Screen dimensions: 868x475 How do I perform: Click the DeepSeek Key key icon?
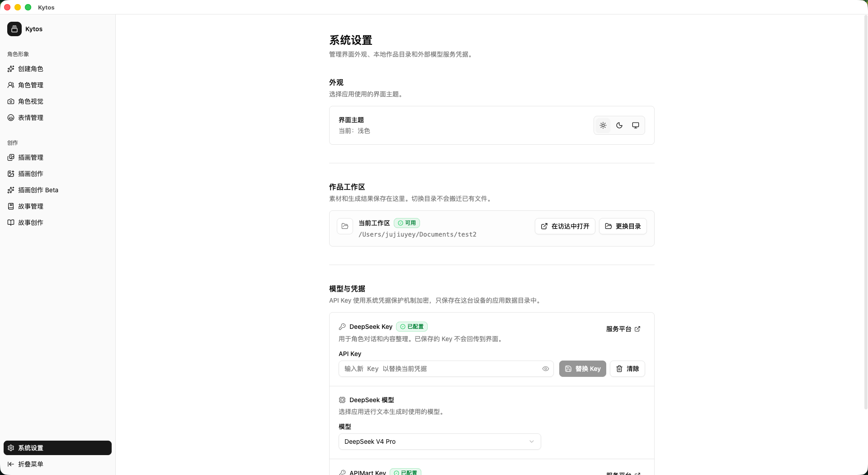(342, 327)
